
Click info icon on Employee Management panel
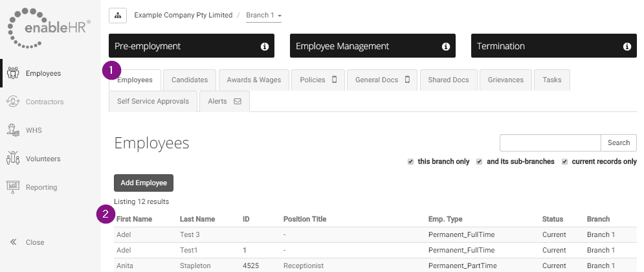tap(445, 47)
